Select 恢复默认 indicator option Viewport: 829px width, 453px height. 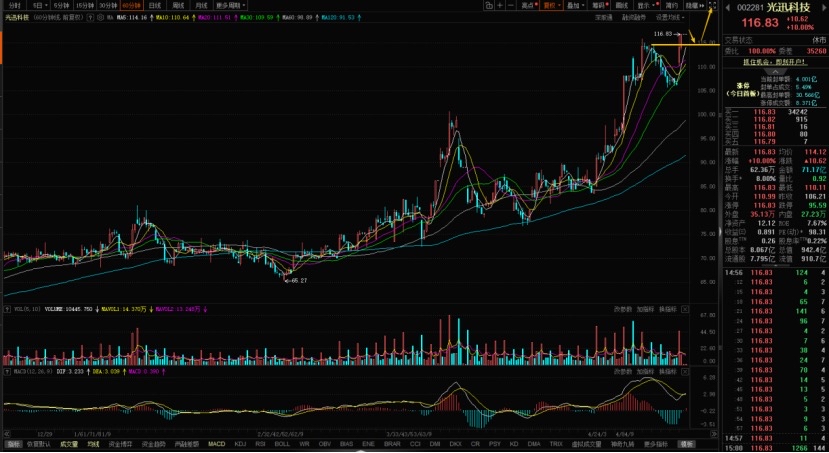point(39,444)
